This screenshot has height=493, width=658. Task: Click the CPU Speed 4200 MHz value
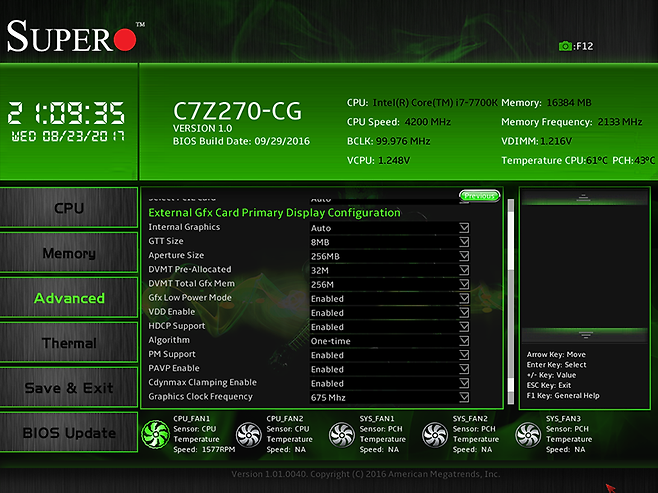tap(428, 122)
